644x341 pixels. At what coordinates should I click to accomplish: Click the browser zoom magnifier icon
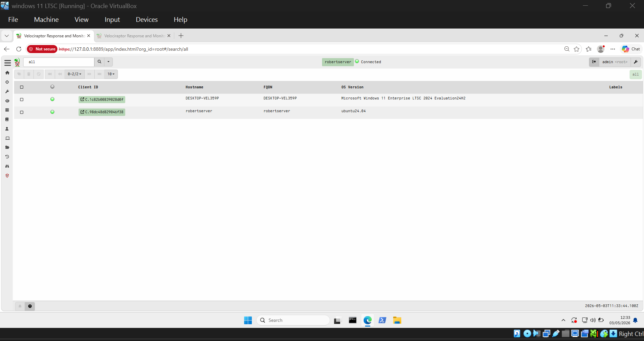coord(567,49)
